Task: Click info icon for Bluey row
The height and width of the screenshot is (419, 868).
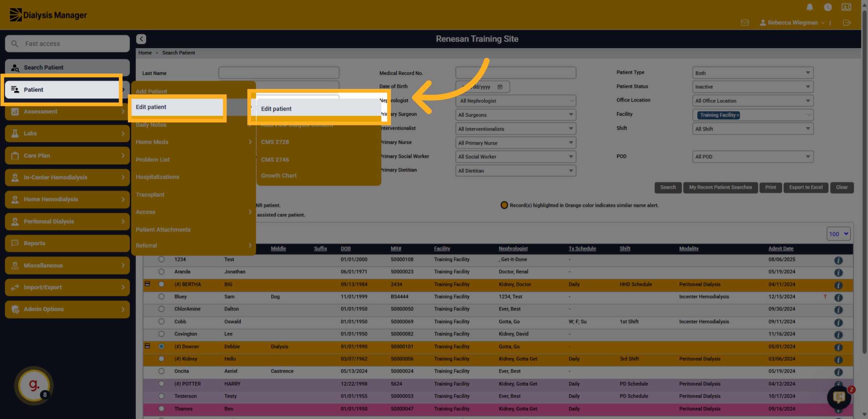Action: 838,298
